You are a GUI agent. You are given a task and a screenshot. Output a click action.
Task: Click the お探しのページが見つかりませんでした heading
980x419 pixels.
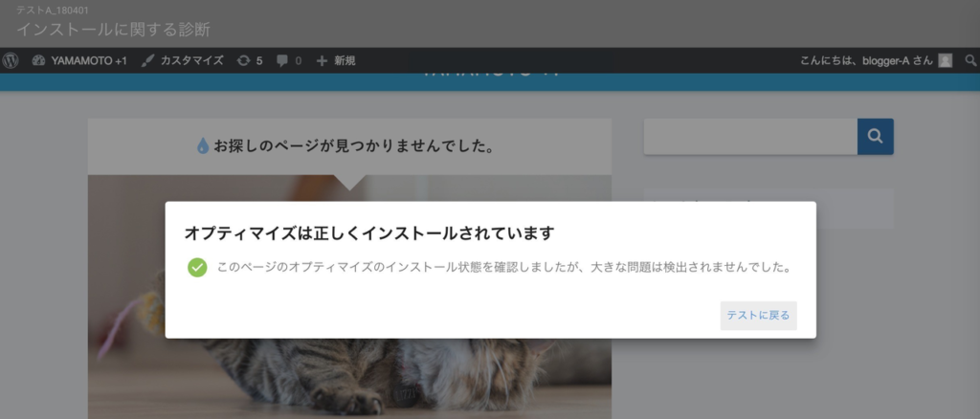(x=354, y=146)
